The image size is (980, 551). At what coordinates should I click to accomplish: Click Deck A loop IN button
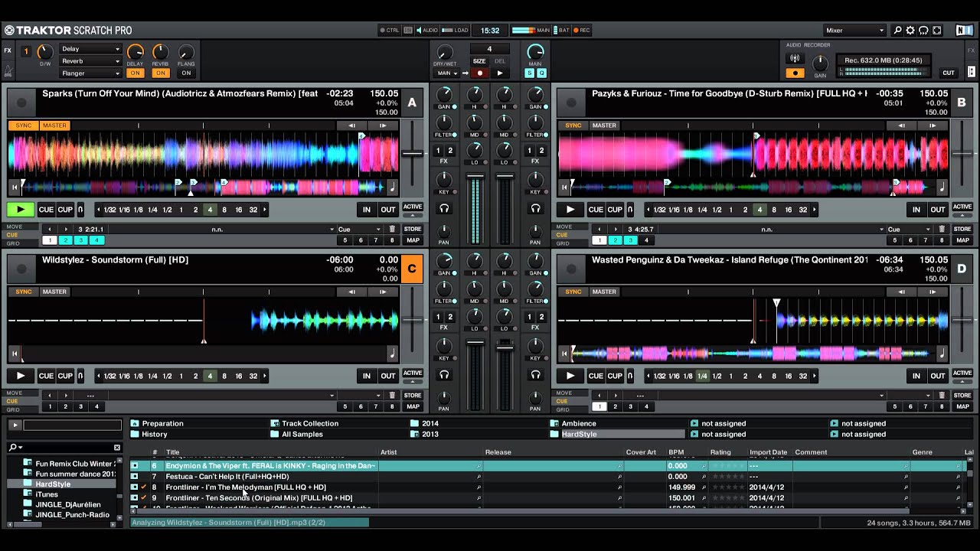(367, 210)
